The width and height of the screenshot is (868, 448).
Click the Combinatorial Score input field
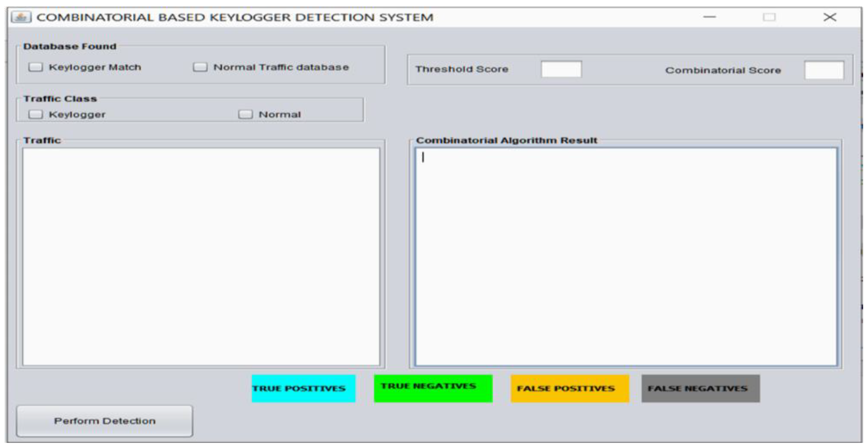tap(824, 70)
